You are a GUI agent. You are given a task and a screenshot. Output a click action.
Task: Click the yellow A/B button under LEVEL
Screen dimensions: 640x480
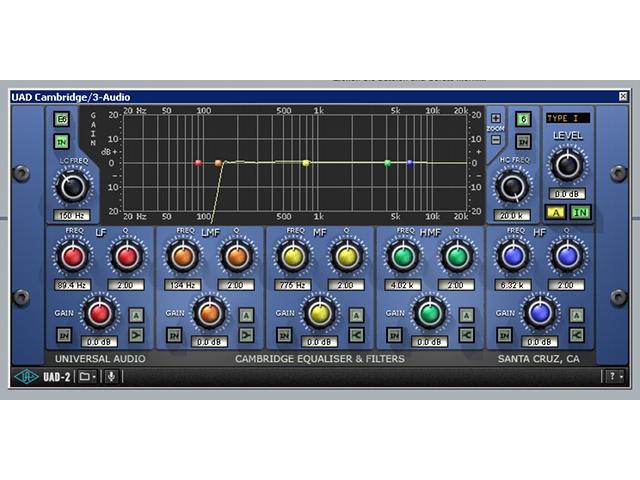[556, 212]
